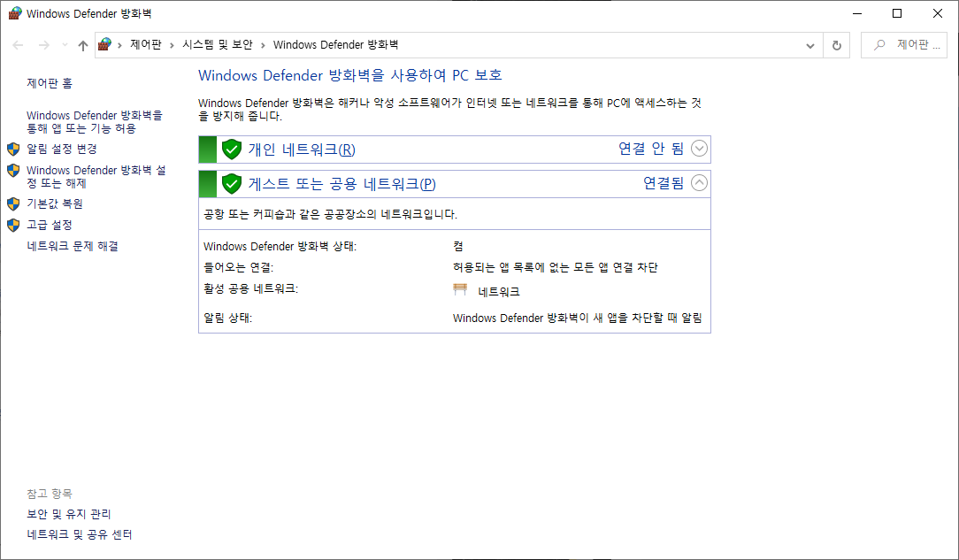Click the 방화벽이 새 앱을 차단할 때 알림 value
This screenshot has height=560, width=959.
coord(578,318)
